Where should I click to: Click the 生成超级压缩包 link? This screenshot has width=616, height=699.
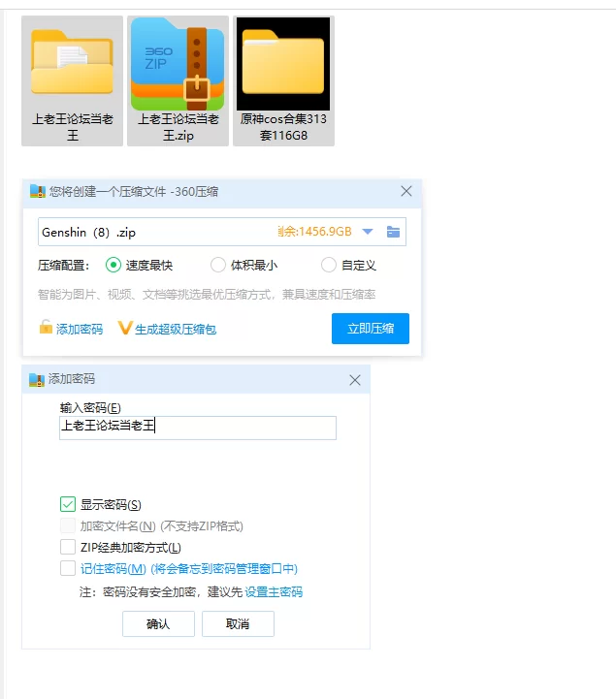coord(168,329)
